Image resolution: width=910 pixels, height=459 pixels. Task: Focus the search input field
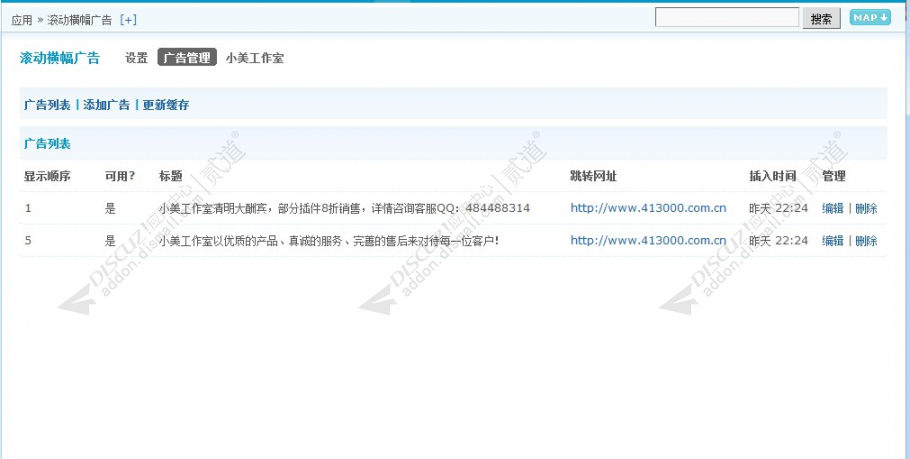coord(727,17)
